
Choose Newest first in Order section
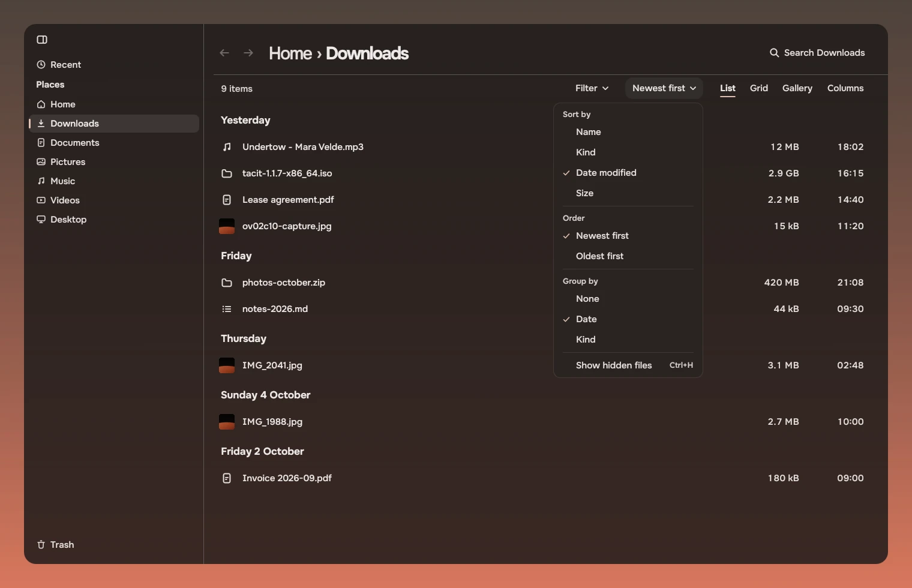click(628, 236)
